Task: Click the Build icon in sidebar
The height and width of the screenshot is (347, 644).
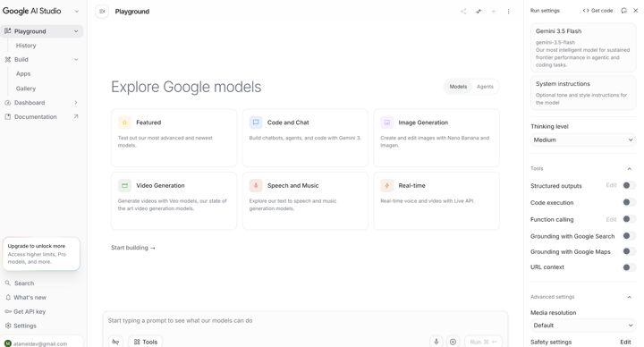Action: 7,60
